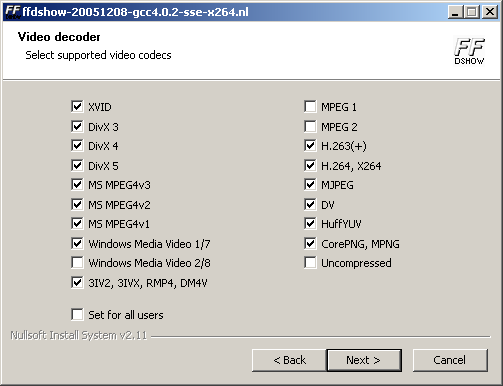Go to the previous page with Back
Image resolution: width=503 pixels, height=386 pixels.
[289, 360]
